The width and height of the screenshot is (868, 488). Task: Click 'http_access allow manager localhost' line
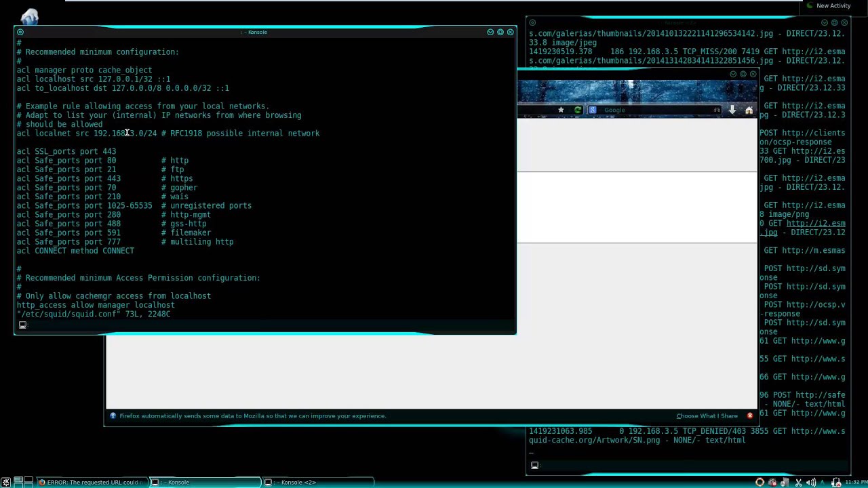[96, 305]
